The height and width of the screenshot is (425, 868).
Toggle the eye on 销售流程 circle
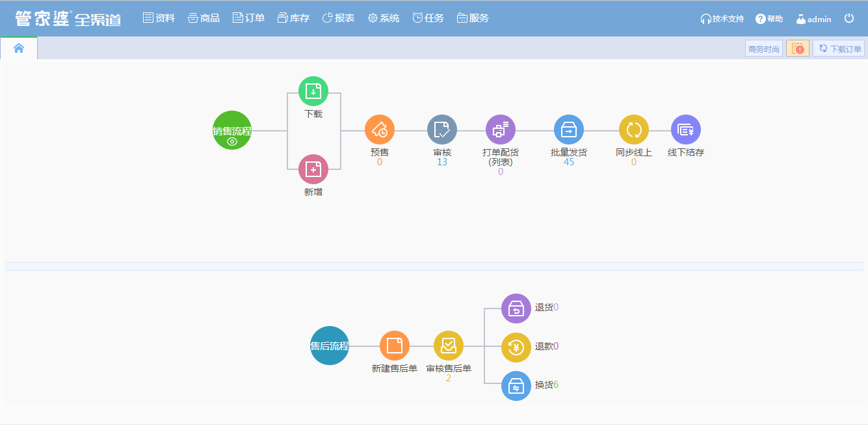[x=232, y=141]
